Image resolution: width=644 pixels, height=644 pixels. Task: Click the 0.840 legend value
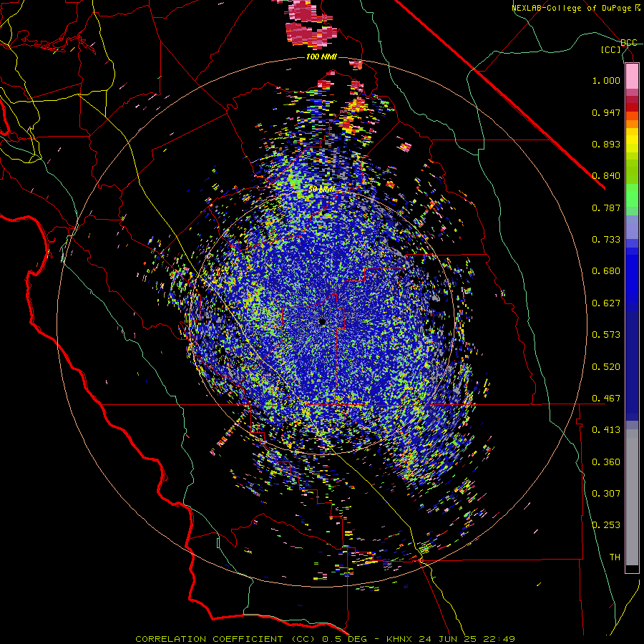pos(606,176)
